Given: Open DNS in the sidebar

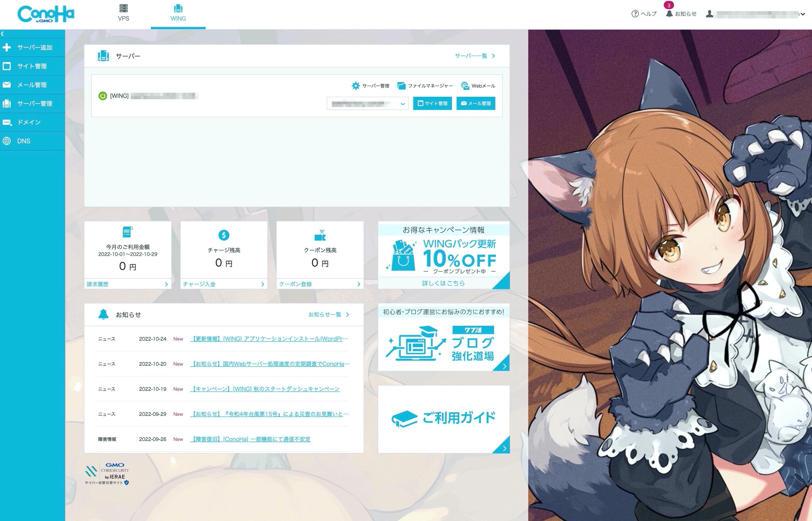Looking at the screenshot, I should pos(32,141).
